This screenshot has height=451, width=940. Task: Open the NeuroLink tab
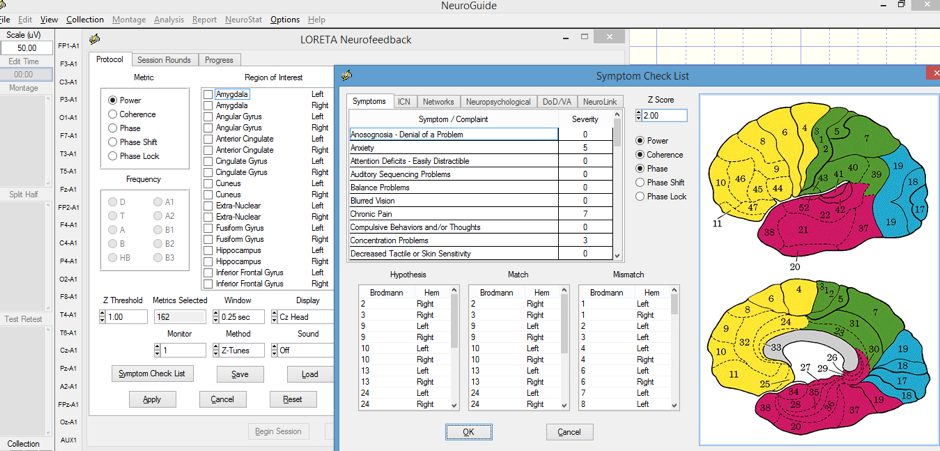[599, 101]
